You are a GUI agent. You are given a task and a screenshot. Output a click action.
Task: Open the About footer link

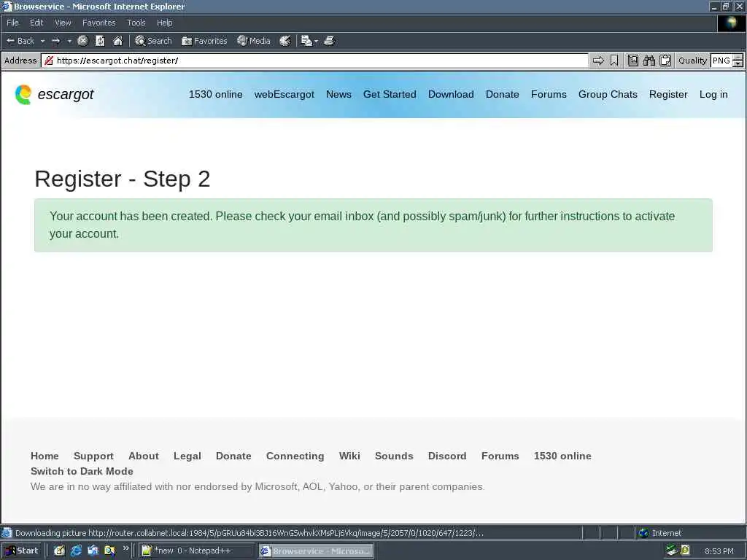(144, 456)
